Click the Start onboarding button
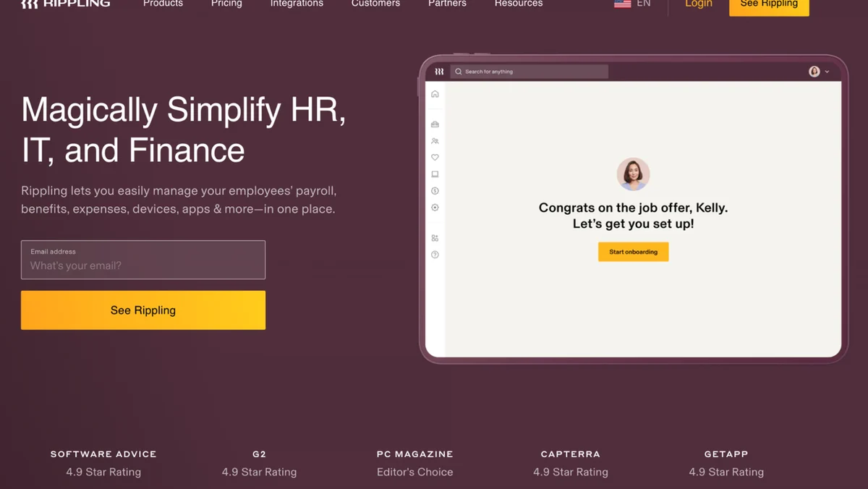Screen dimensions: 868x489 tap(633, 252)
